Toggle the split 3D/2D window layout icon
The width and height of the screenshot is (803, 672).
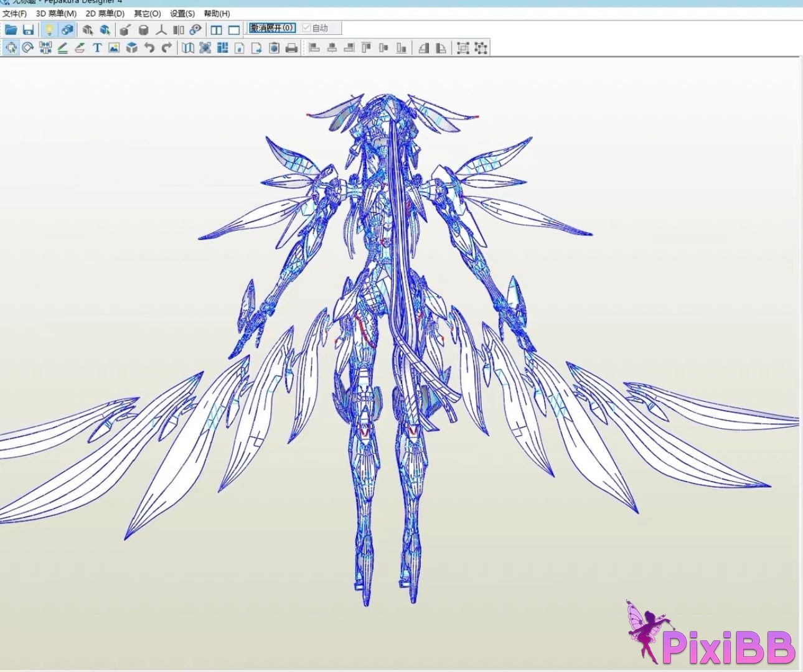tap(216, 29)
